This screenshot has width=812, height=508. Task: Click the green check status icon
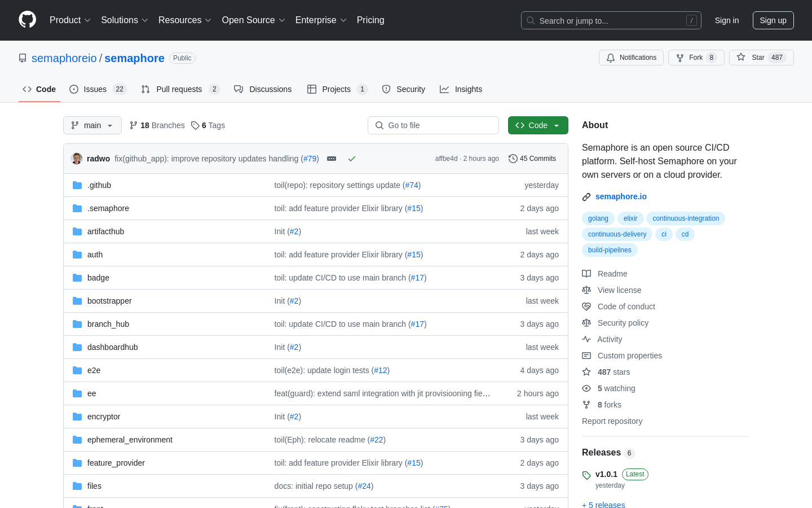coord(352,159)
